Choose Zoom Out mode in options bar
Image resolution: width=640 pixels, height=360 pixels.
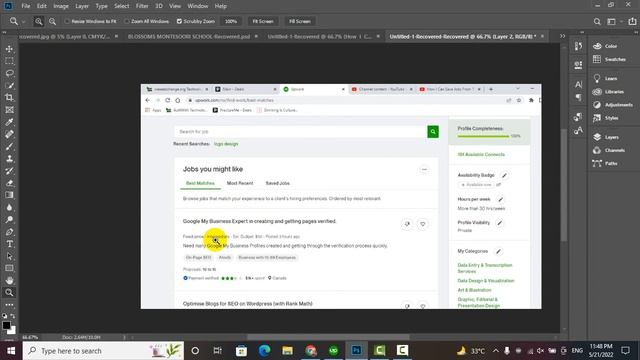(x=53, y=21)
